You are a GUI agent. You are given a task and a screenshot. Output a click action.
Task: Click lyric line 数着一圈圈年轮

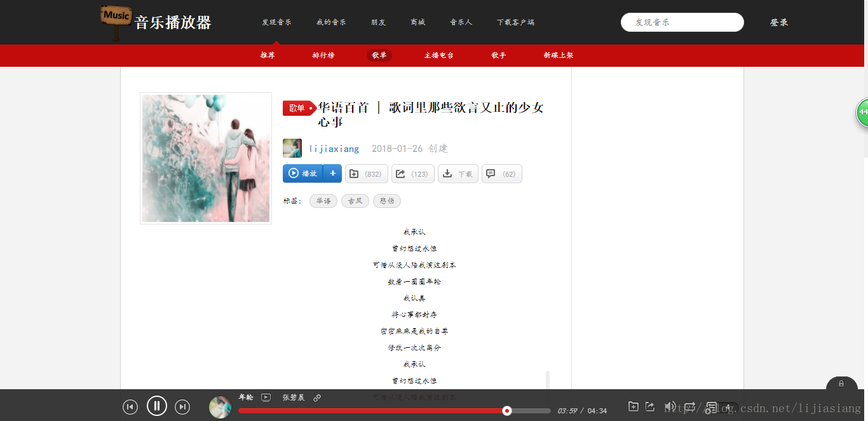click(x=414, y=282)
